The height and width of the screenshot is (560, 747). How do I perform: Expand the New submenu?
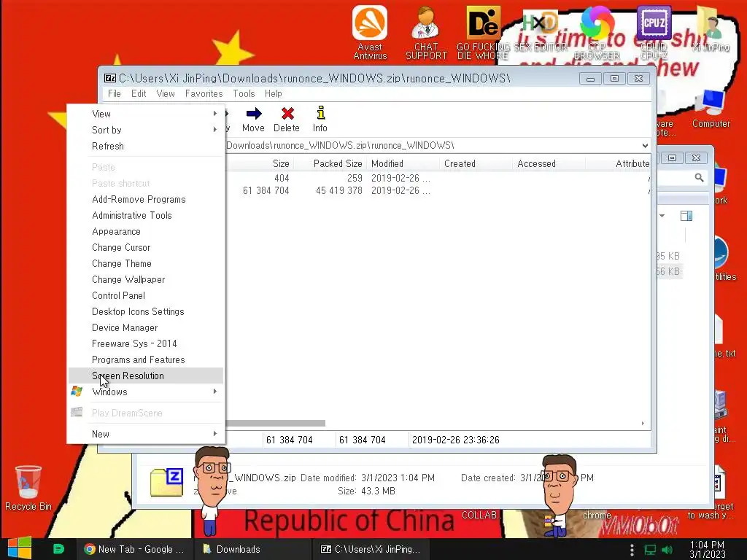(145, 434)
